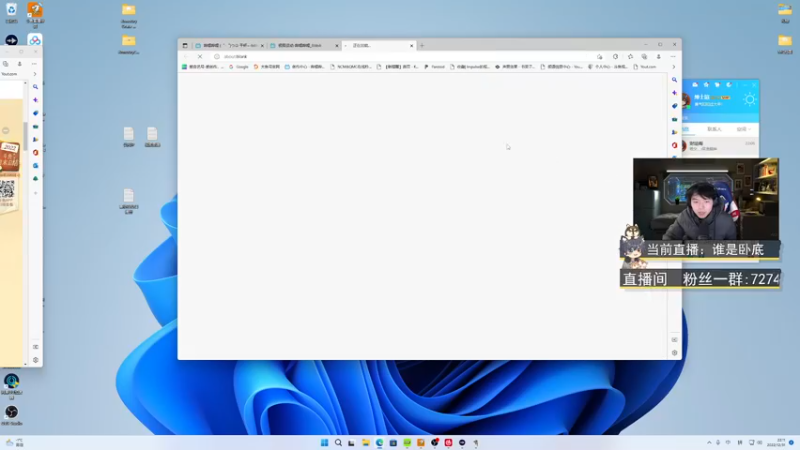
Task: Close the second Edge tab
Action: pyautogui.click(x=337, y=45)
